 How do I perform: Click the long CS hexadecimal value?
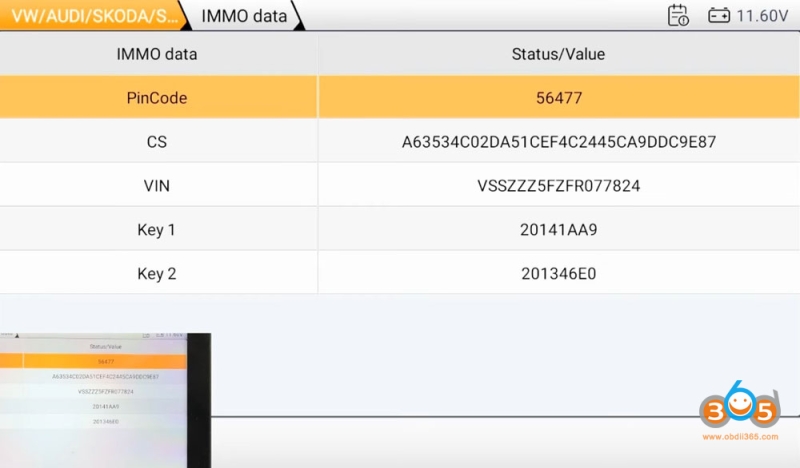pyautogui.click(x=558, y=142)
